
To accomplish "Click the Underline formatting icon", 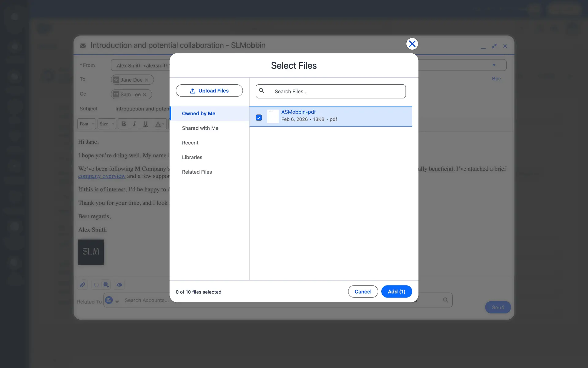I will 145,124.
